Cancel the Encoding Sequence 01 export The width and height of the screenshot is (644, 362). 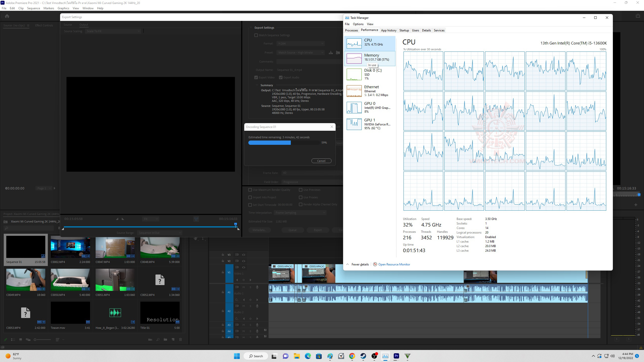point(321,161)
